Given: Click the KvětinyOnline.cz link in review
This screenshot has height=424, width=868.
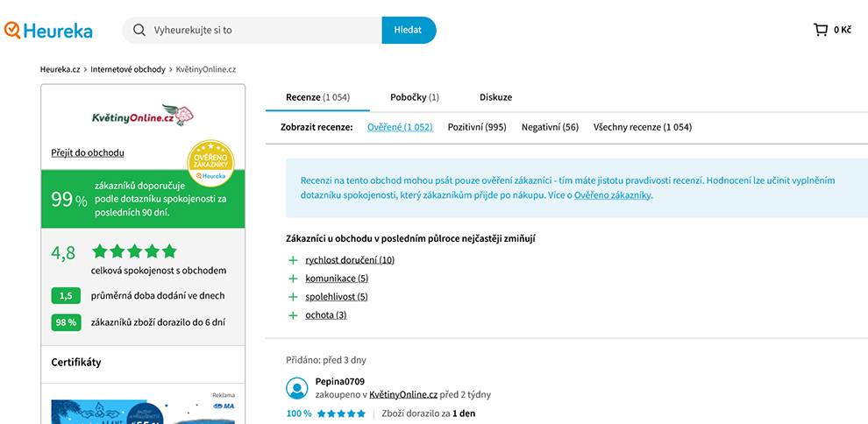Looking at the screenshot, I should (403, 395).
